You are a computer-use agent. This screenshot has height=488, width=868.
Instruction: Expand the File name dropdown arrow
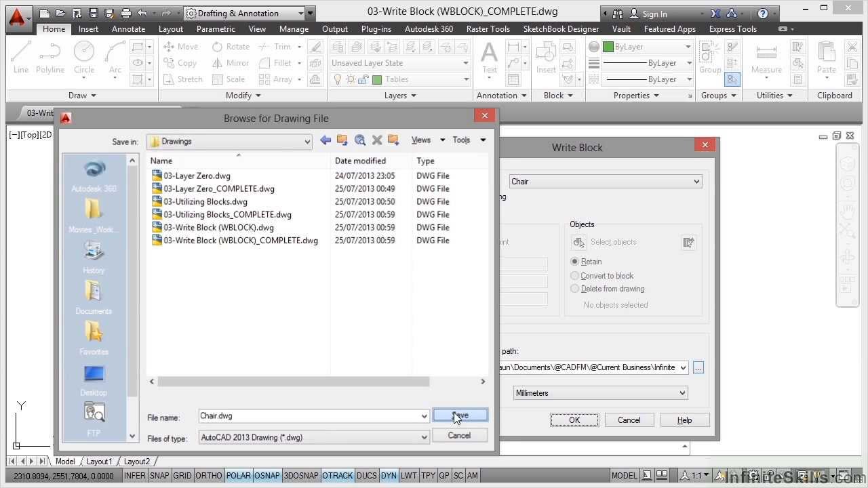pos(425,416)
